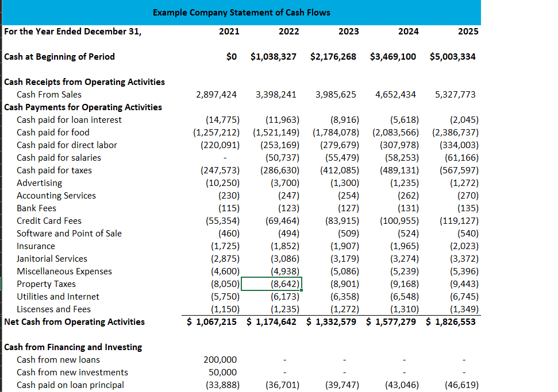Select the (254) accounting services cell
Image resolution: width=558 pixels, height=392 pixels.
[x=349, y=196]
